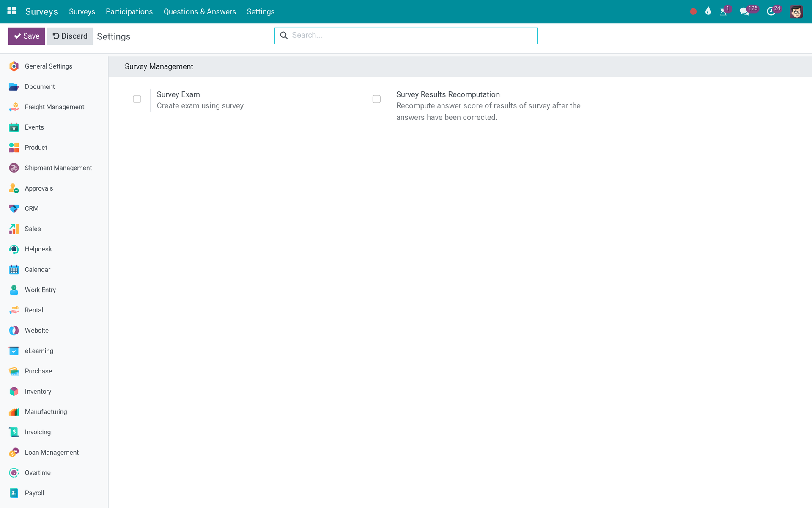Click the General Settings icon in sidebar
Viewport: 812px width, 508px height.
click(x=14, y=66)
